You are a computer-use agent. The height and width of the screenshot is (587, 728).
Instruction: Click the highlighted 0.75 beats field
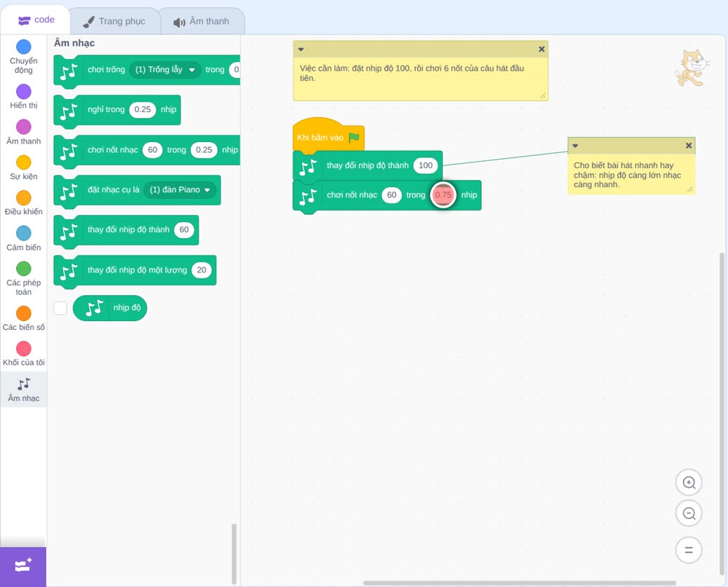(443, 195)
